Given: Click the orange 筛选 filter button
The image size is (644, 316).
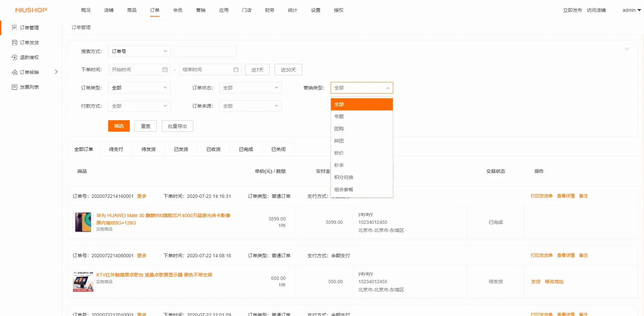Looking at the screenshot, I should coord(119,126).
